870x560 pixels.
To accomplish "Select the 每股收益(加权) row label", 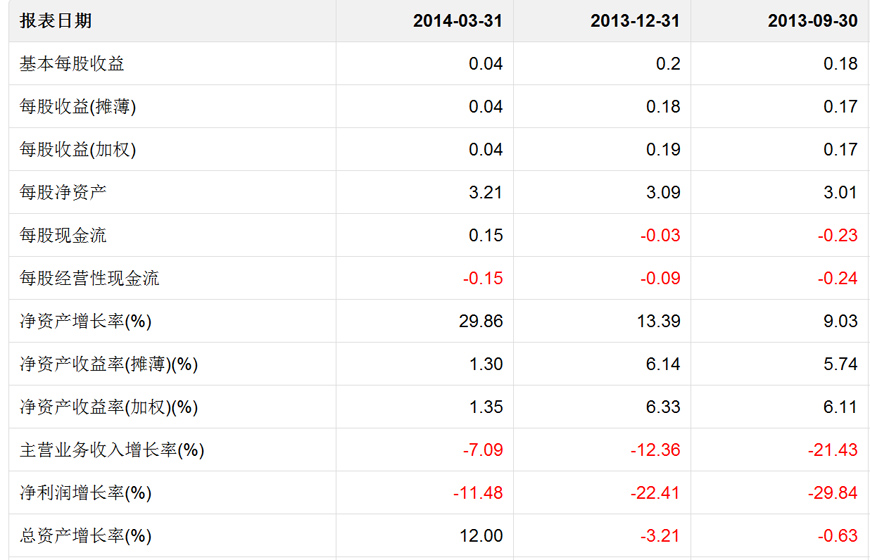I will click(x=78, y=150).
